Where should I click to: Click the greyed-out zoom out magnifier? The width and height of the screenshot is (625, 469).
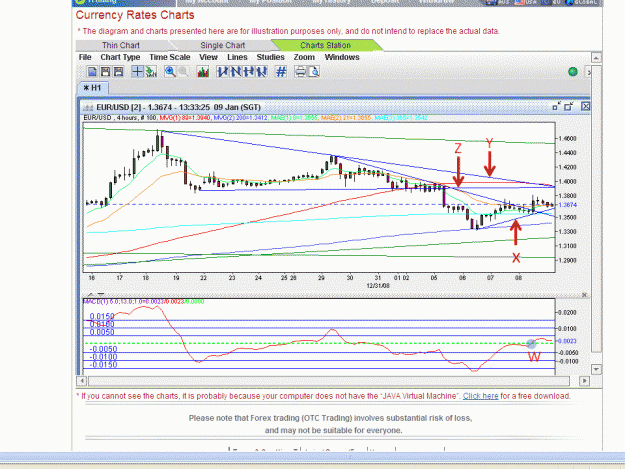point(183,72)
